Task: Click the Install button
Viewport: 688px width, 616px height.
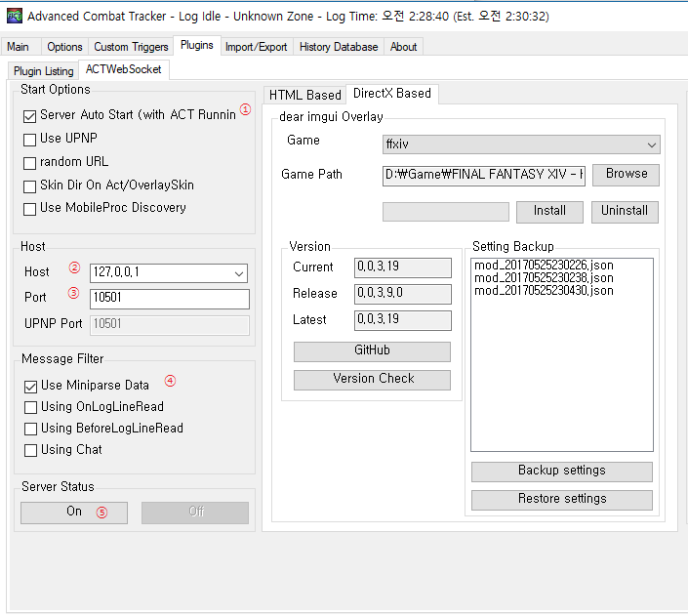Action: [x=549, y=212]
